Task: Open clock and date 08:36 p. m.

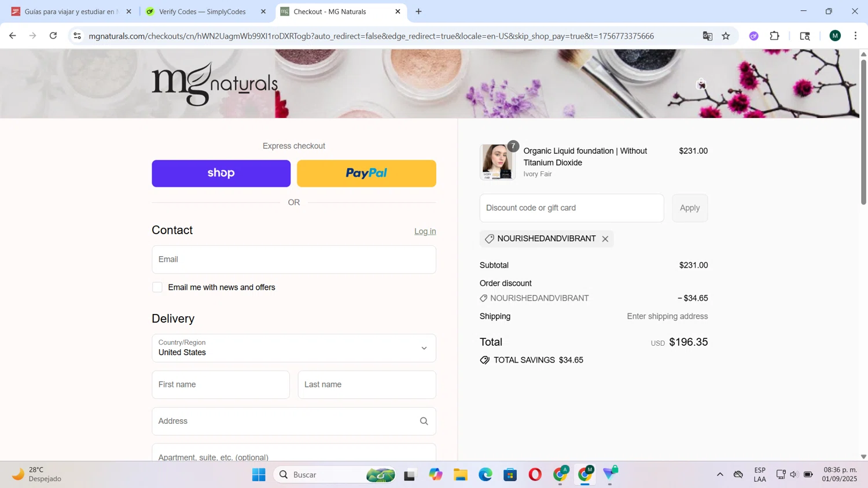Action: tap(840, 474)
